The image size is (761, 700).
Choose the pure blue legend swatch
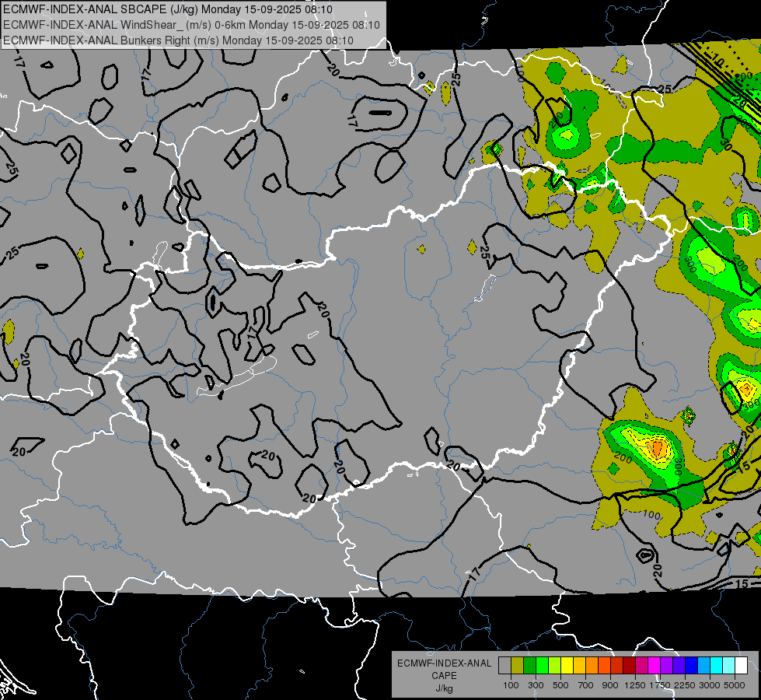691,665
